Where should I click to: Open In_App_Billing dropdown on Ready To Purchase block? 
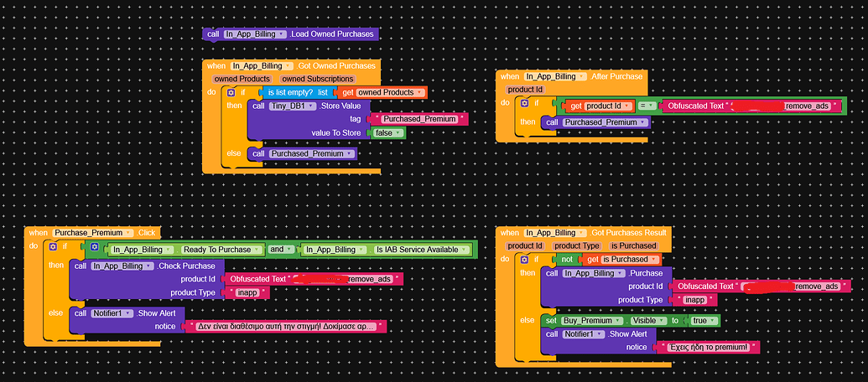coord(143,250)
